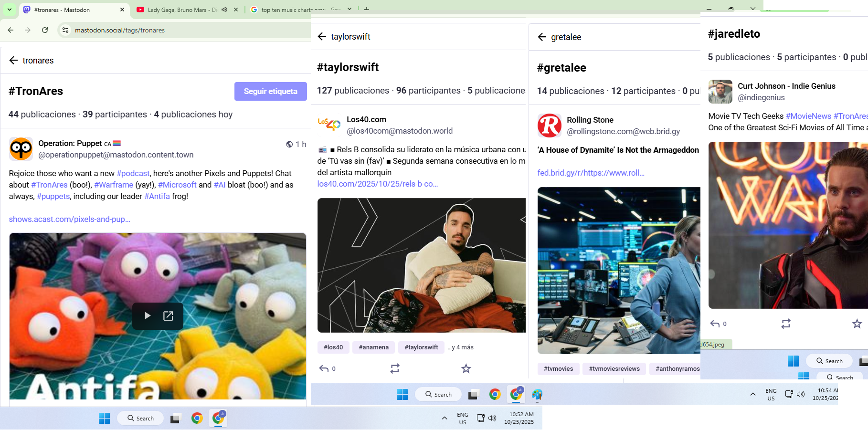Open the A House of Dynamite article image
868x430 pixels.
[619, 271]
